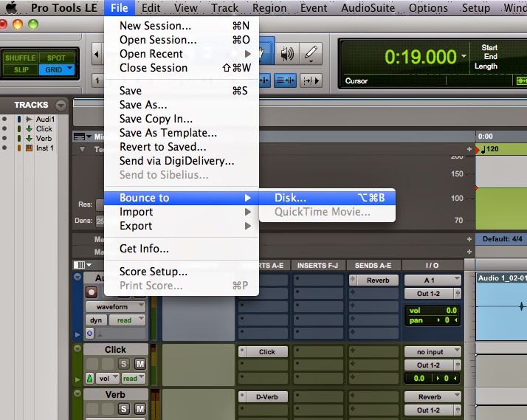
Task: Click the Audio 1_02-01 region
Action: point(502,306)
